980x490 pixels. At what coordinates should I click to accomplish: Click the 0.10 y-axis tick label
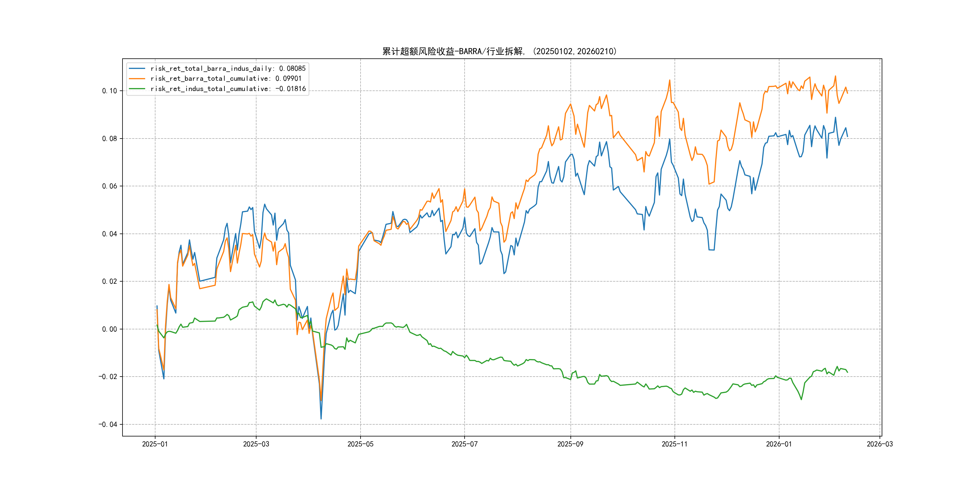click(109, 91)
